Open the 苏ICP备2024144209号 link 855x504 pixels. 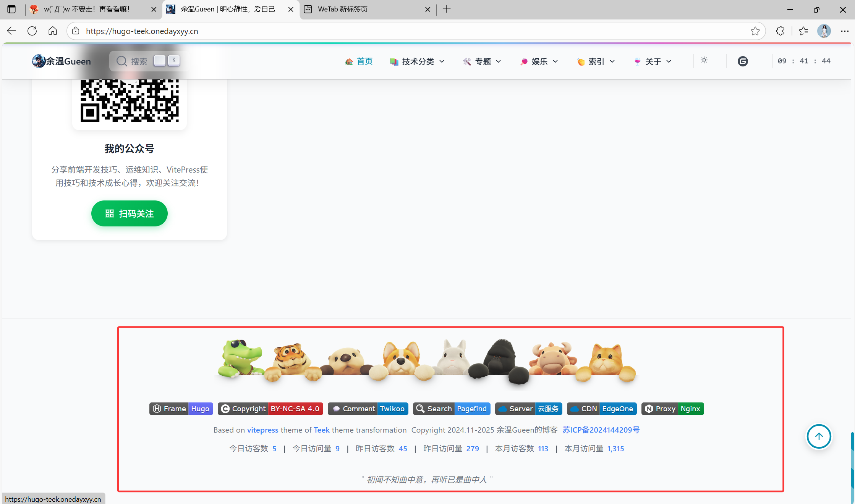pos(601,430)
